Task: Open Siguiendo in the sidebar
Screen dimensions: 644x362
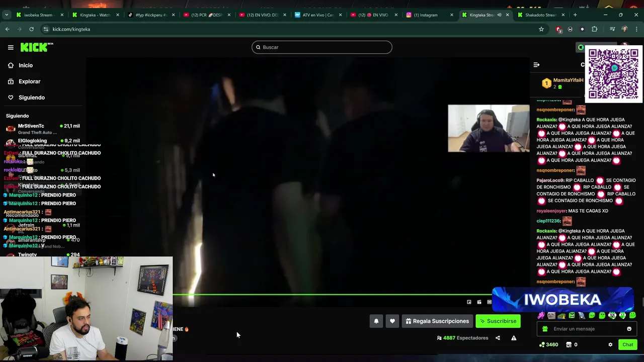Action: point(31,98)
